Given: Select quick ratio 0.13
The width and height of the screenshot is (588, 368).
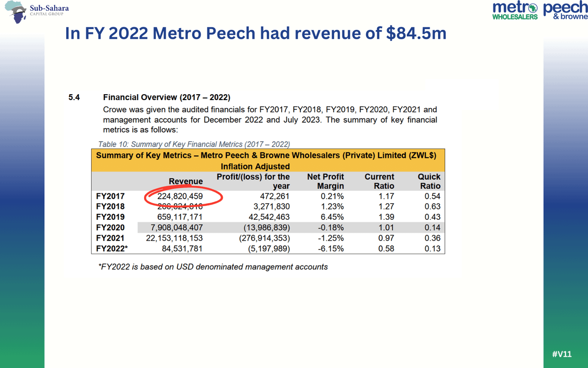Looking at the screenshot, I should tap(433, 248).
